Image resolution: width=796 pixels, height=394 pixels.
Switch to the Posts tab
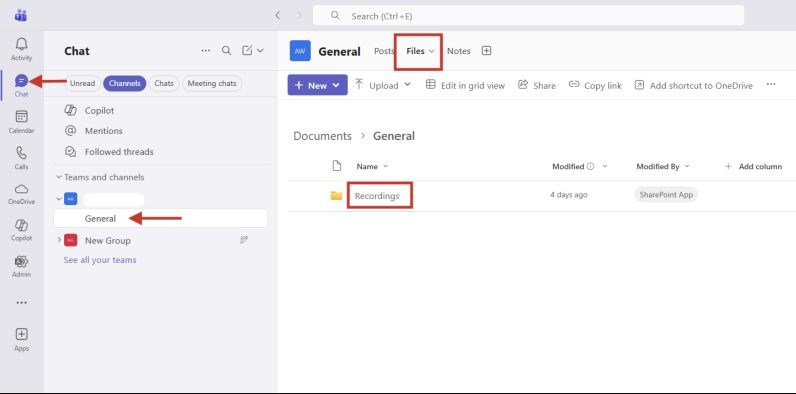(383, 51)
